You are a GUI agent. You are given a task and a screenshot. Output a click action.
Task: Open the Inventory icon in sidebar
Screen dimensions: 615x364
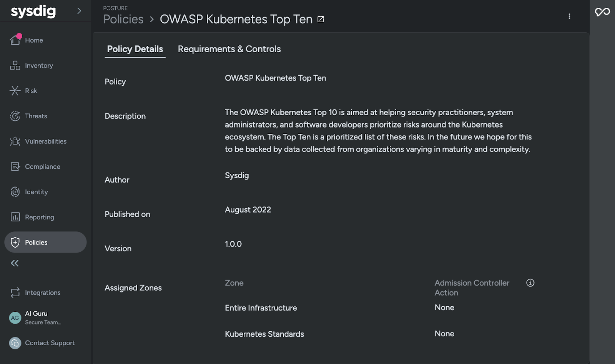pyautogui.click(x=15, y=65)
